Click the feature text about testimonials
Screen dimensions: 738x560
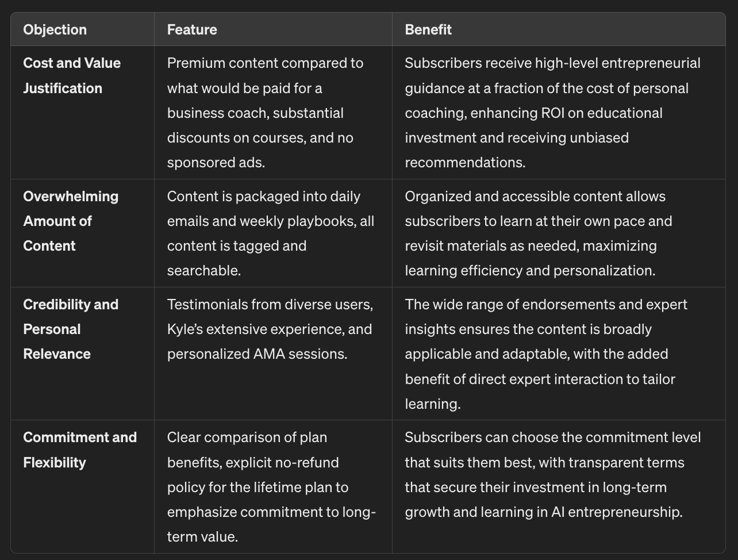[x=270, y=329]
